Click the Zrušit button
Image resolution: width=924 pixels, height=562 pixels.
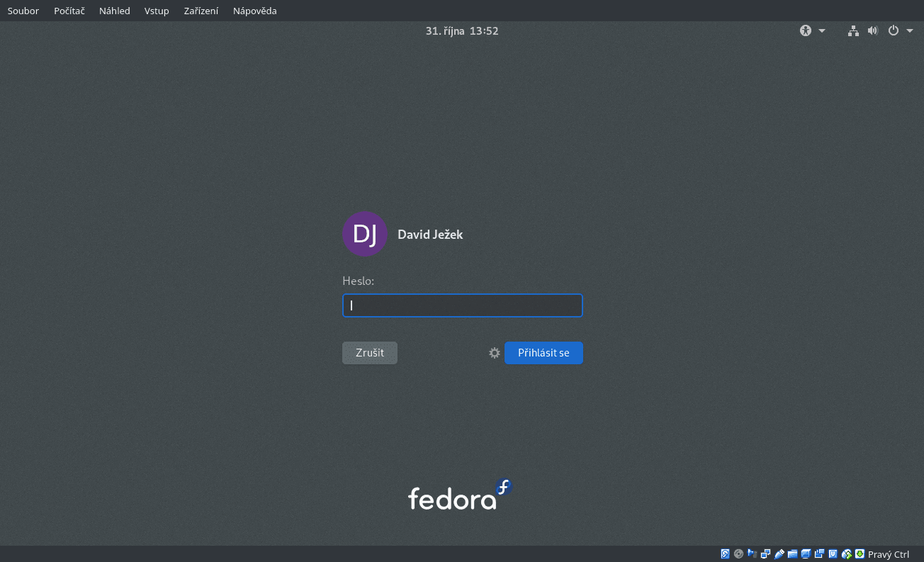click(369, 352)
